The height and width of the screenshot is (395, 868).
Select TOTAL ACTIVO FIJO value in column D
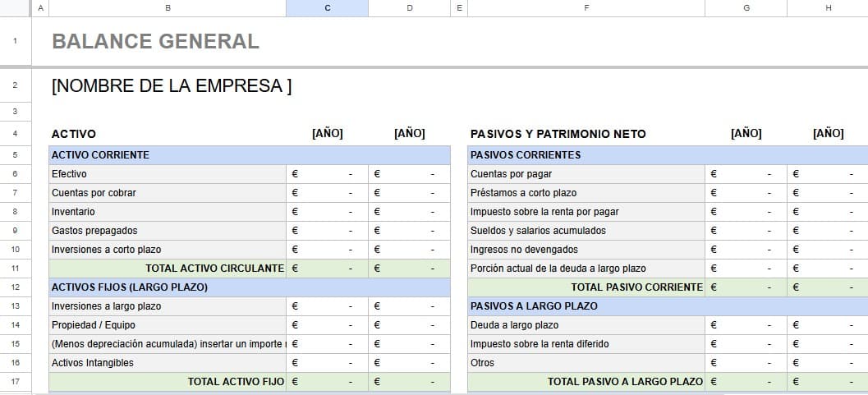pyautogui.click(x=409, y=382)
